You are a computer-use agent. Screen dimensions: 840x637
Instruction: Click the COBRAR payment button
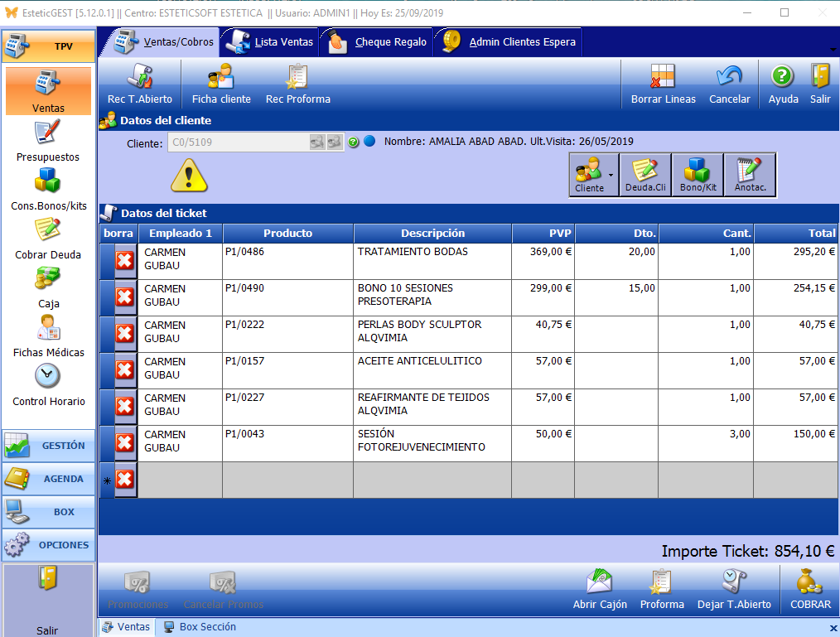pyautogui.click(x=810, y=589)
